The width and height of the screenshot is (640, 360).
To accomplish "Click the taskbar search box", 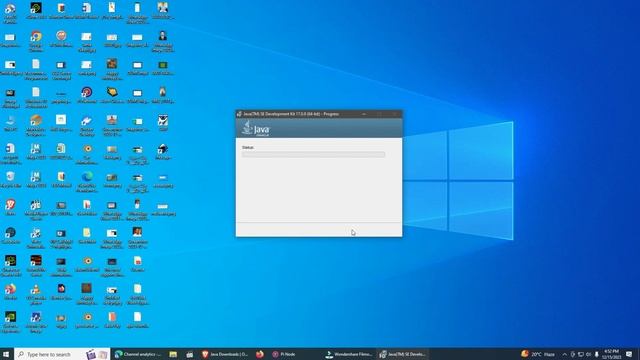I will click(62, 354).
